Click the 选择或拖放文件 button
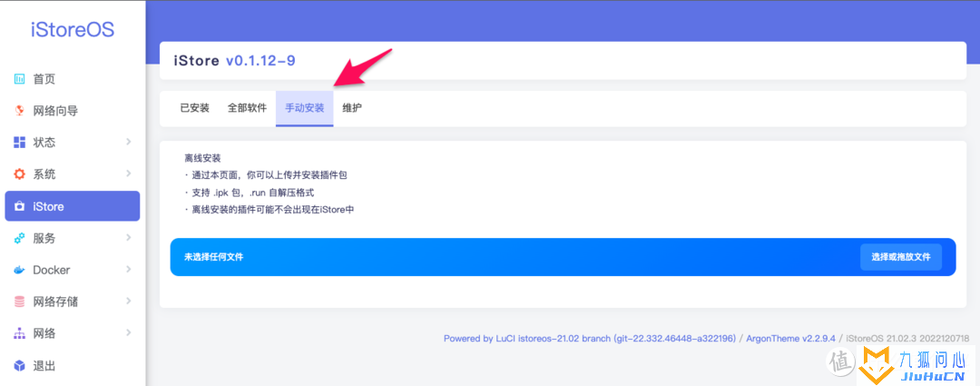 (901, 257)
